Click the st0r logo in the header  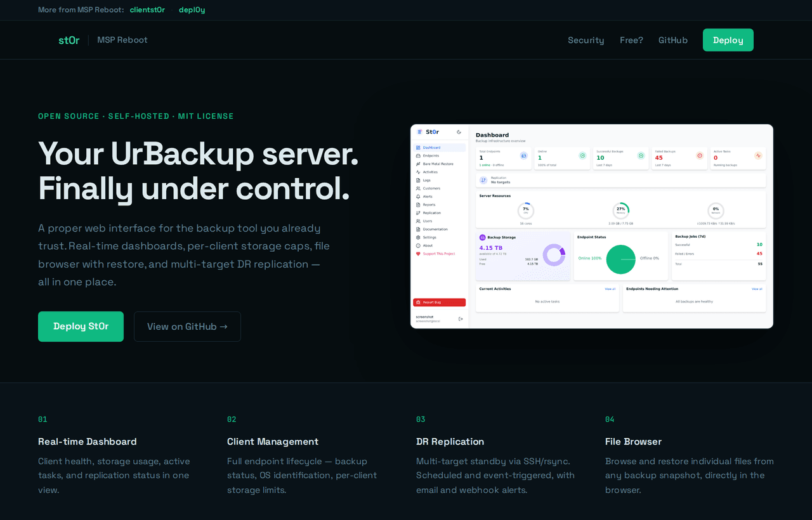coord(69,40)
